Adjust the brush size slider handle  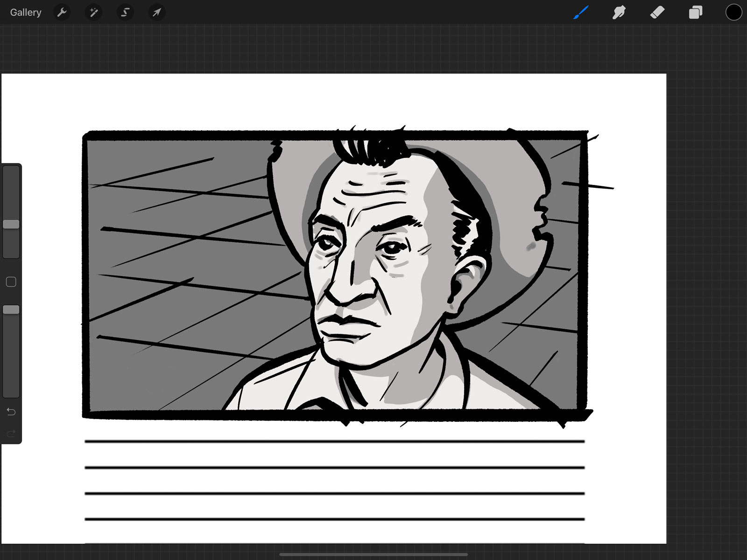click(x=11, y=224)
